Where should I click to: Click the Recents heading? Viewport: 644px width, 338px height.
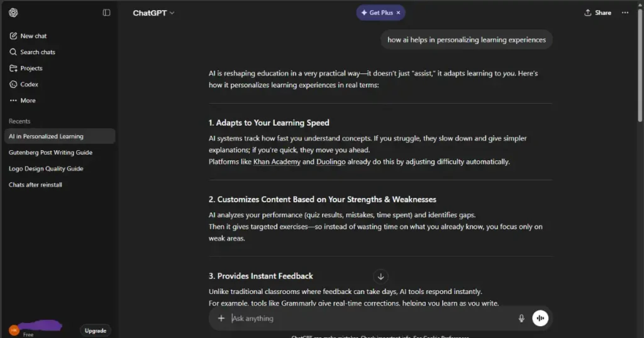pos(19,121)
